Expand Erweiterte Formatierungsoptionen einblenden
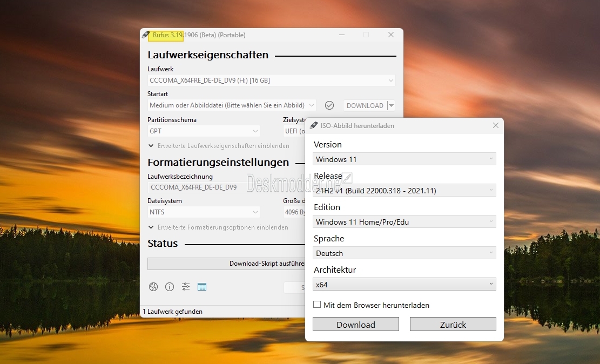The width and height of the screenshot is (600, 364). point(219,227)
